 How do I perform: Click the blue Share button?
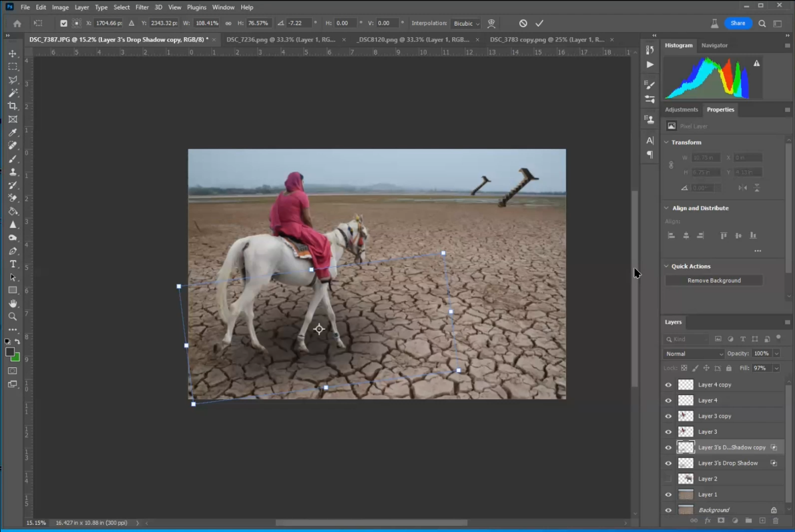738,23
